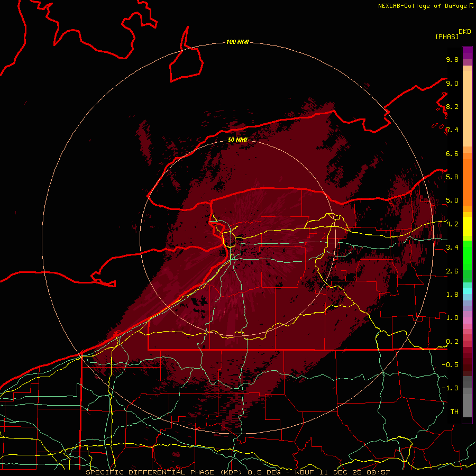Click the 4.2 color scale value
This screenshot has width=476, height=476.
click(x=452, y=224)
